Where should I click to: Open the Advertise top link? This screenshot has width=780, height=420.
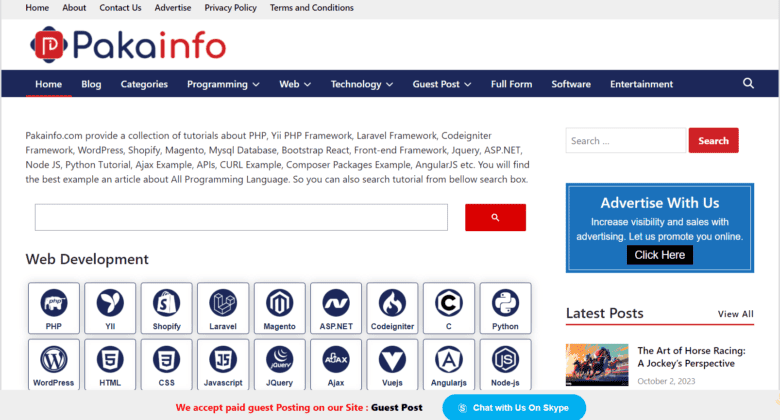173,7
